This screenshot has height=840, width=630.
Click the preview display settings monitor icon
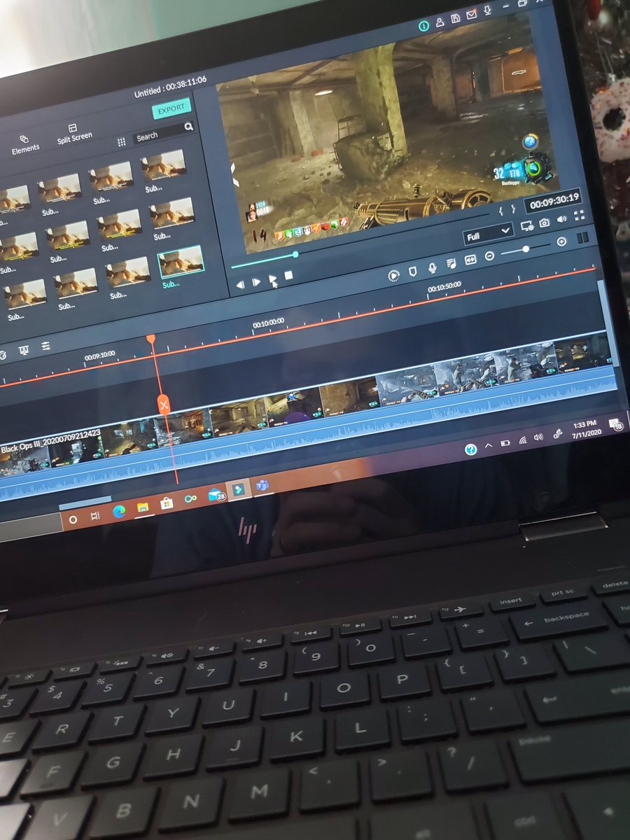tap(527, 227)
